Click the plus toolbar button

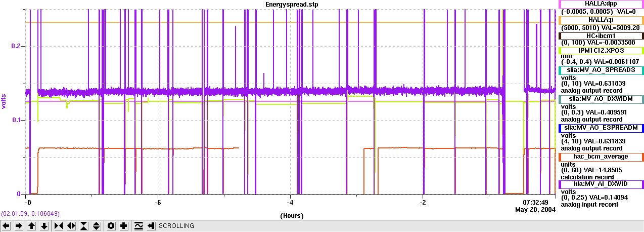[124, 225]
